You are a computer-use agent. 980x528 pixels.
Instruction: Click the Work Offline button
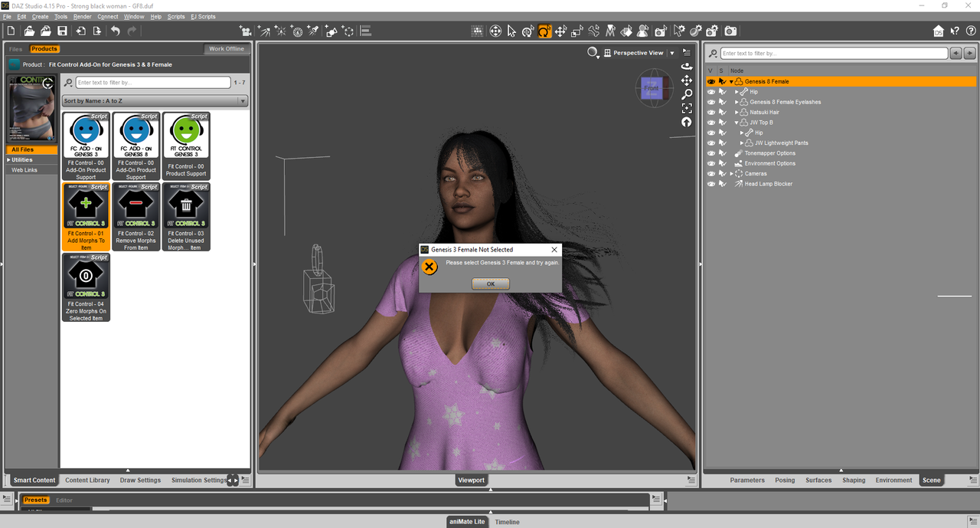click(227, 49)
